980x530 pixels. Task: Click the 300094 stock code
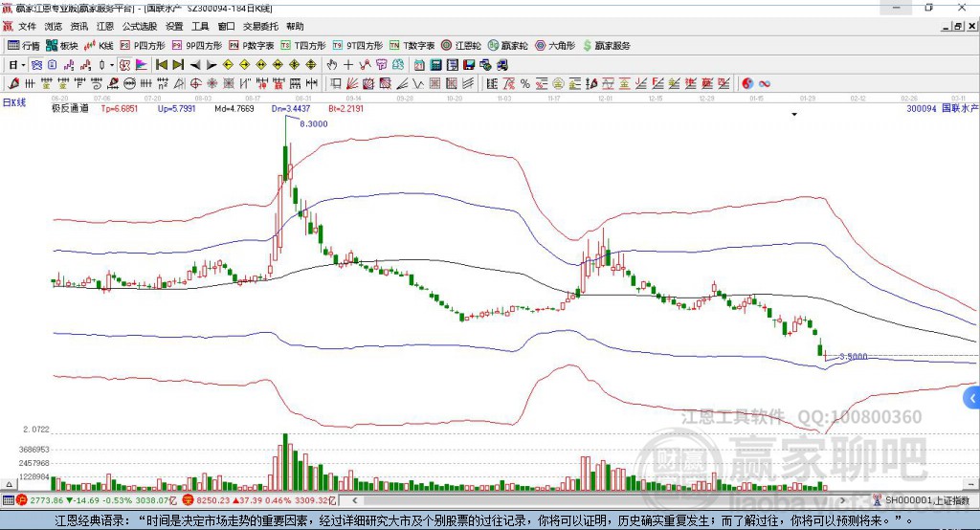tap(922, 108)
